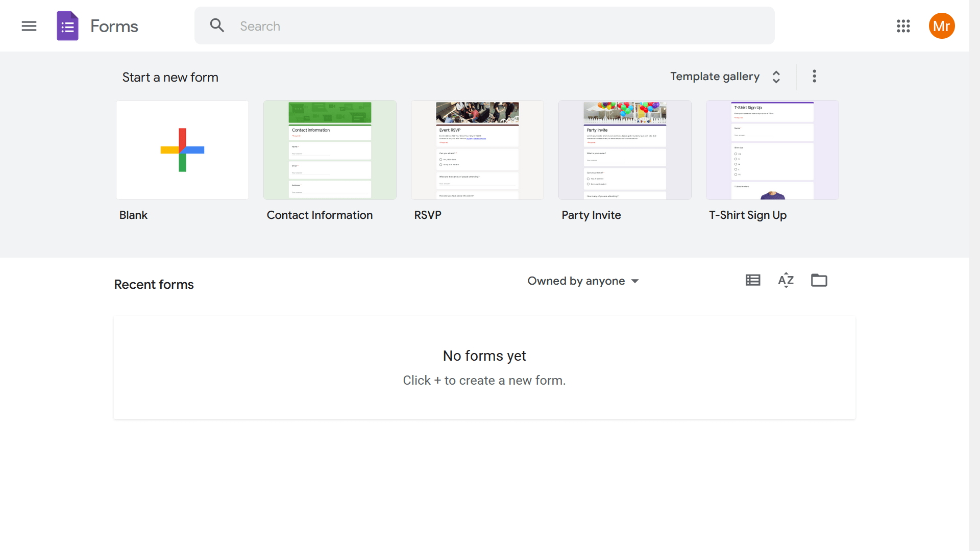Open the Contact Information template
Viewport: 980px width, 551px height.
point(330,150)
